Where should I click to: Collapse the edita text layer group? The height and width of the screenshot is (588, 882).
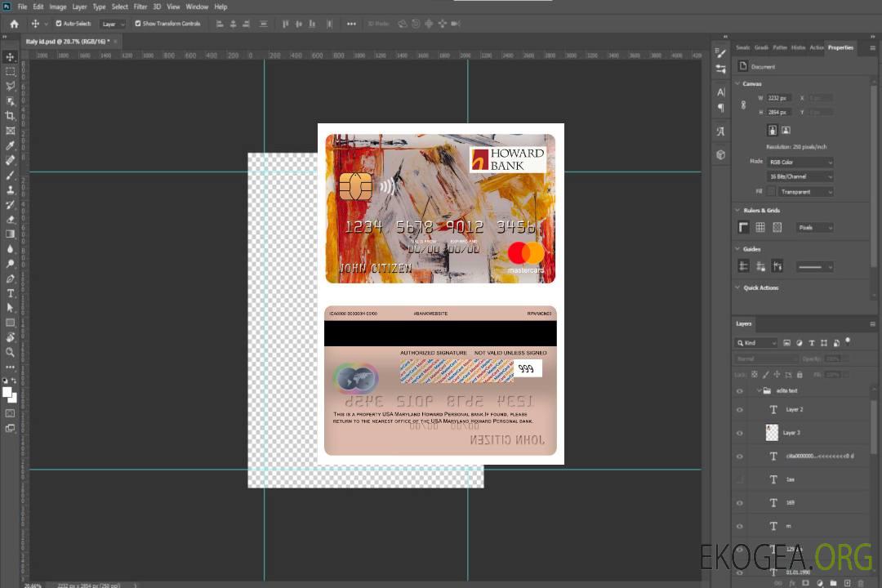pos(757,391)
